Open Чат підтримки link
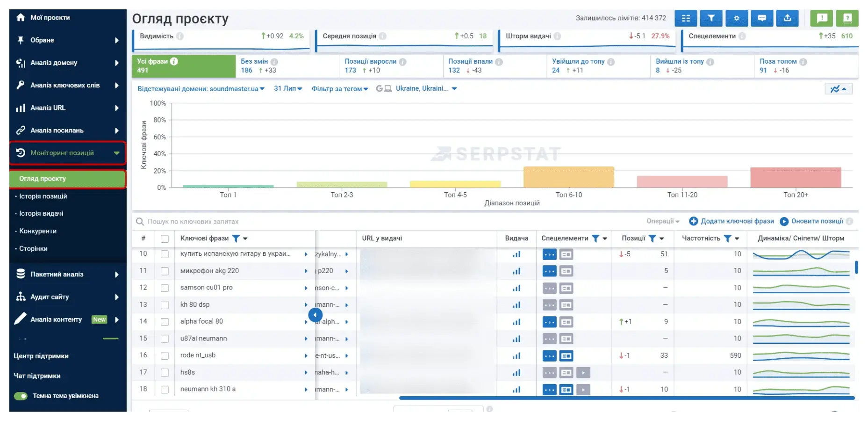The image size is (868, 421). coord(37,376)
